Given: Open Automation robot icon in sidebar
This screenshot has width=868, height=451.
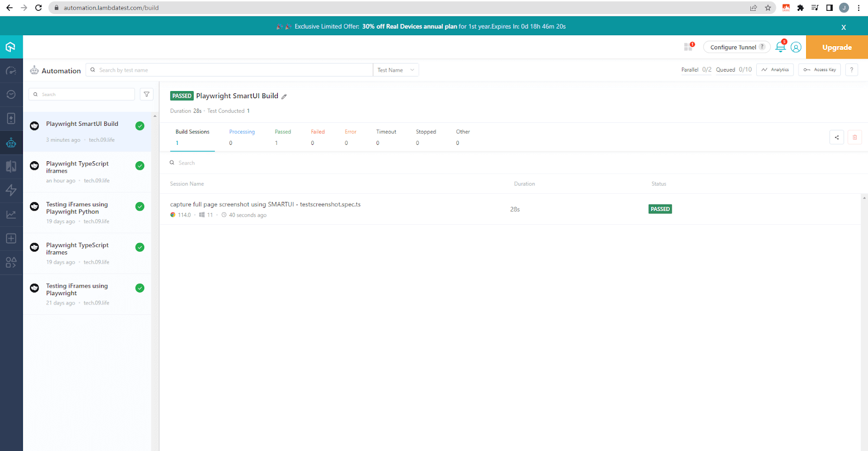Looking at the screenshot, I should (x=11, y=143).
